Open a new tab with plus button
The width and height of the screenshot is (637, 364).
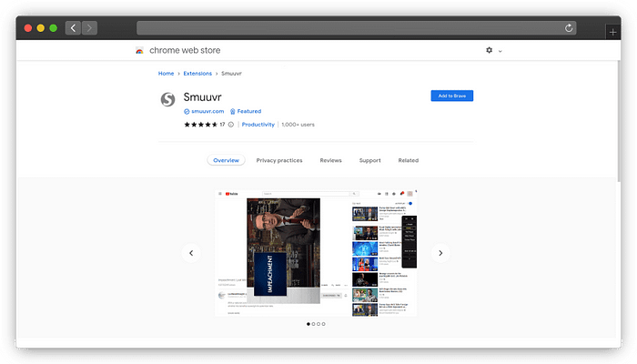(x=612, y=32)
